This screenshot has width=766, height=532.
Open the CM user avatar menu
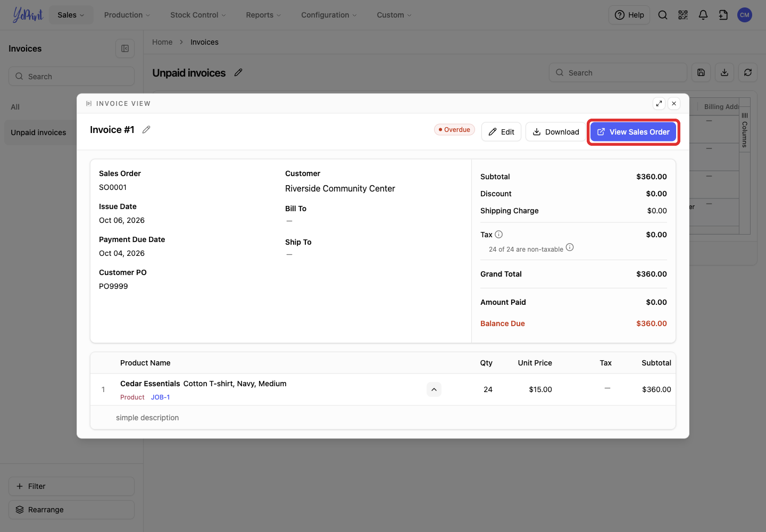pos(745,15)
